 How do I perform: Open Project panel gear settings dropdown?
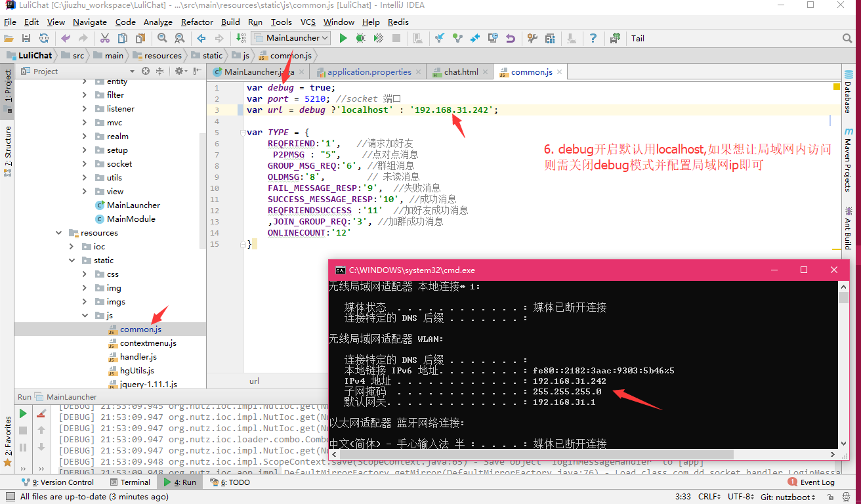point(180,71)
